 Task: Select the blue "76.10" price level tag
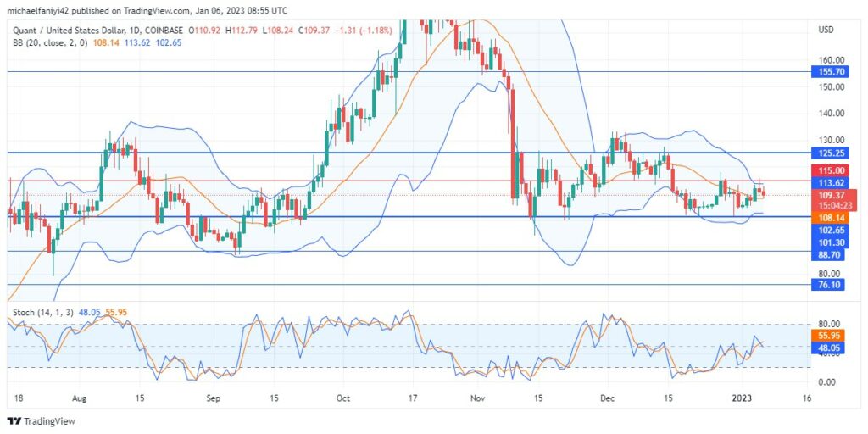tap(827, 285)
